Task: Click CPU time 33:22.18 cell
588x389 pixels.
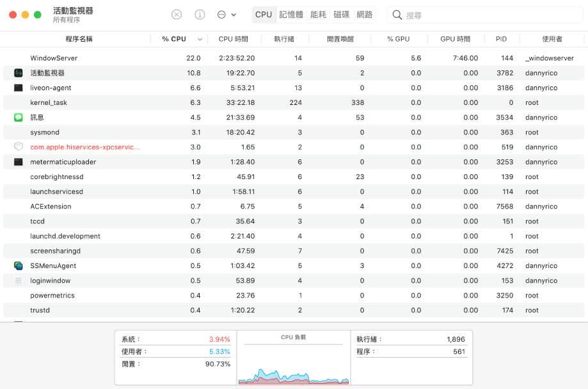Action: coord(241,103)
